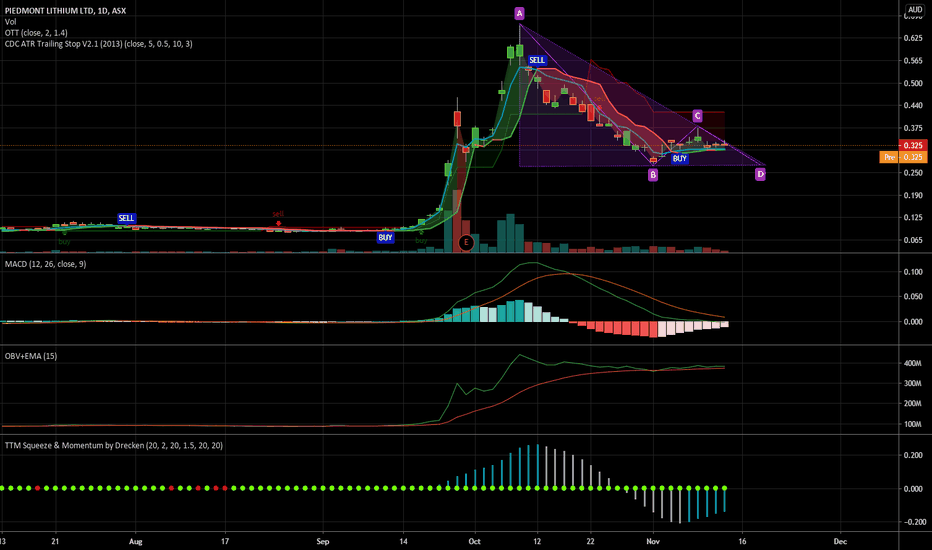Click the orange Pre 0.325 pre-market label
The height and width of the screenshot is (550, 932).
(903, 157)
